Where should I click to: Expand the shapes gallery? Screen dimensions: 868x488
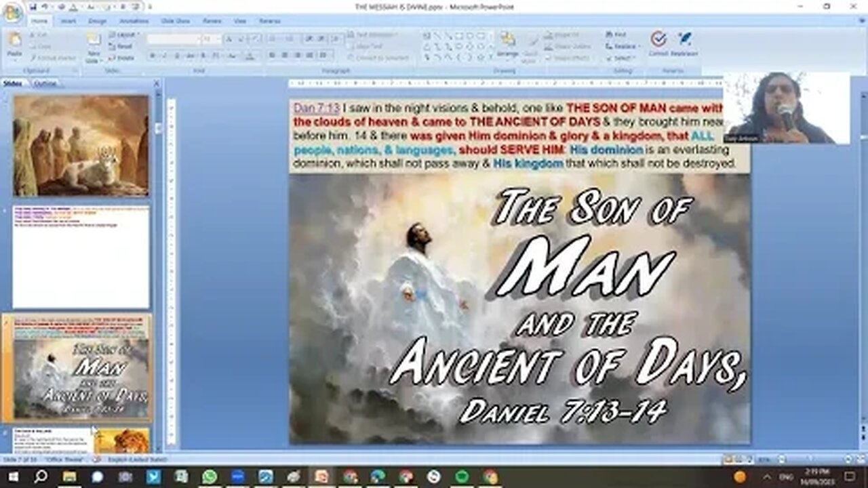[490, 58]
